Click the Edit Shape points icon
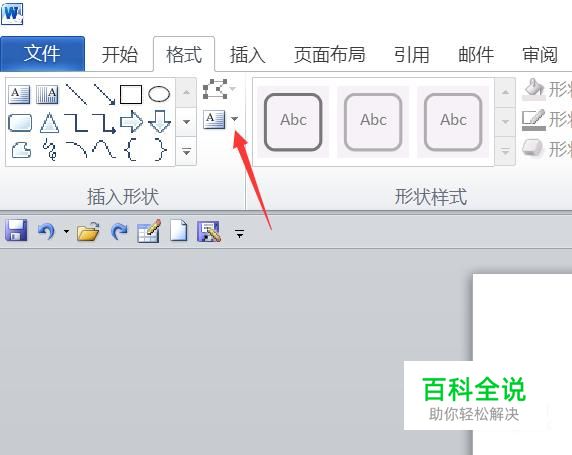 click(x=215, y=89)
